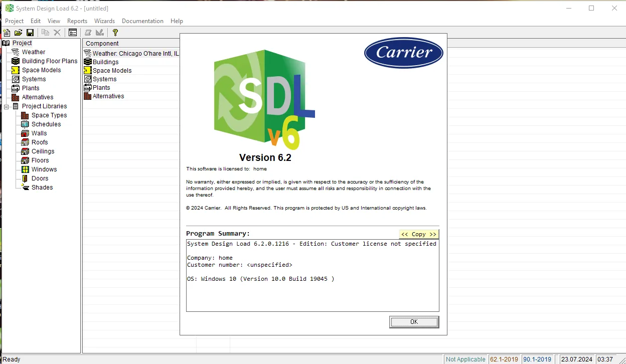This screenshot has width=626, height=364.
Task: Click the Version 6.2 heading text
Action: pyautogui.click(x=265, y=157)
